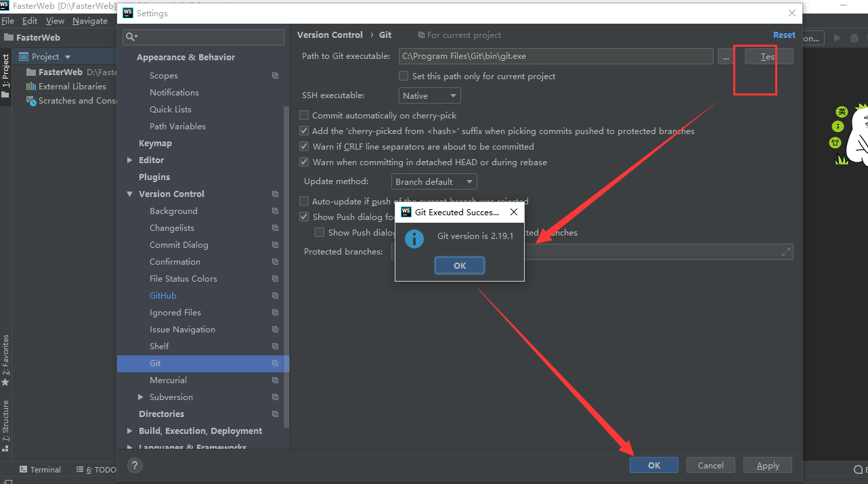The height and width of the screenshot is (484, 868).
Task: Click expand icon in Protected branches field
Action: 785,252
